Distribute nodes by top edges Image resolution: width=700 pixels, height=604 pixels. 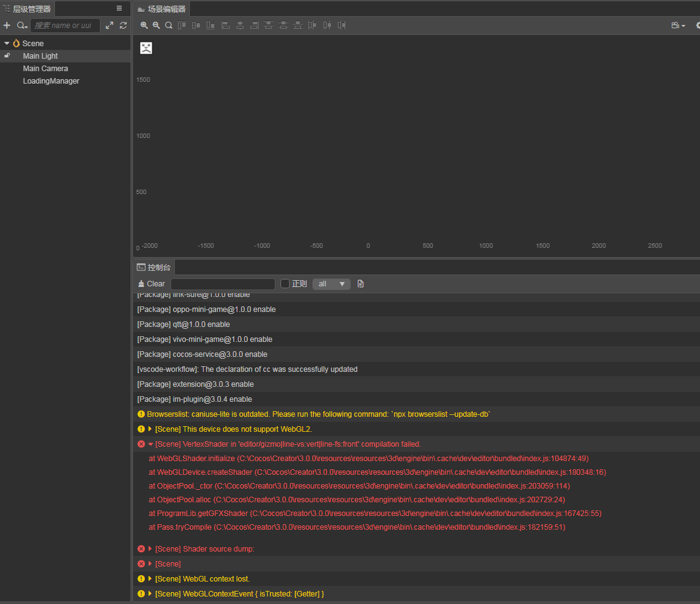pyautogui.click(x=269, y=26)
